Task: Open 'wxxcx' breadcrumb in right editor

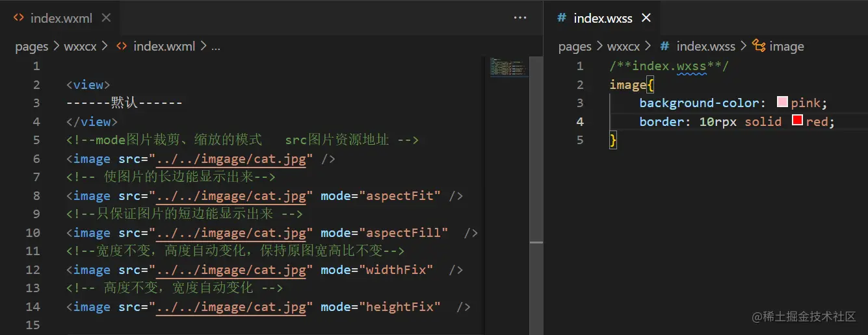Action: coord(624,46)
